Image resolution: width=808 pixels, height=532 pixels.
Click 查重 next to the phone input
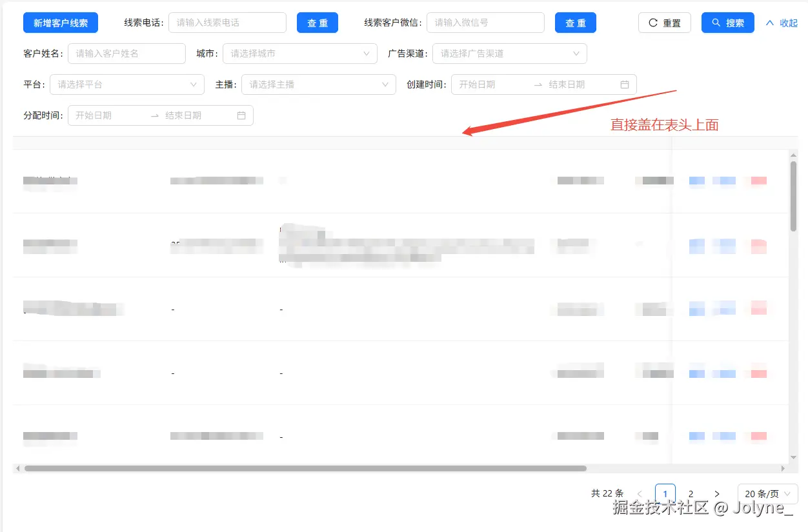[317, 22]
